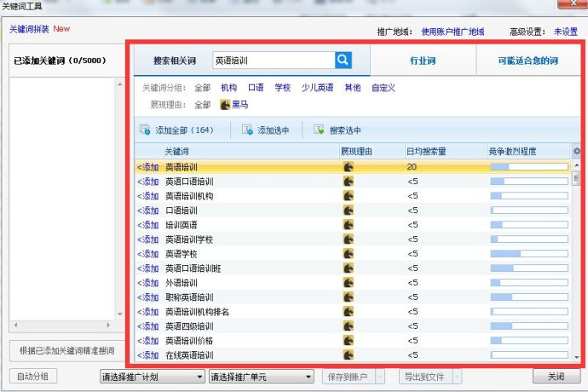588x392 pixels.
Task: Filter keyword group by 其他
Action: 353,88
